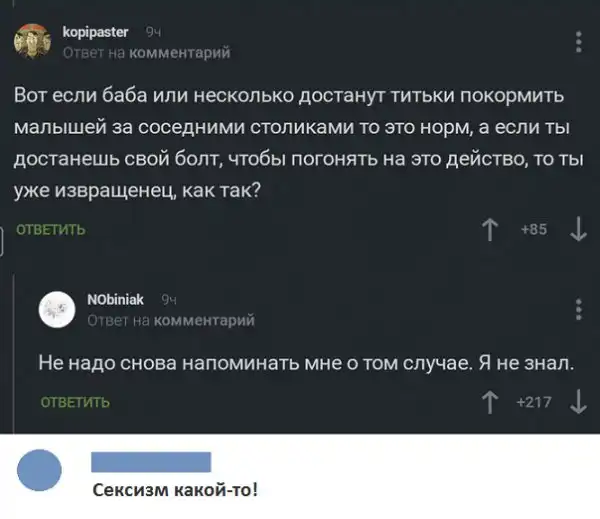Click the blurred blue username bar
The height and width of the screenshot is (519, 600).
(151, 461)
